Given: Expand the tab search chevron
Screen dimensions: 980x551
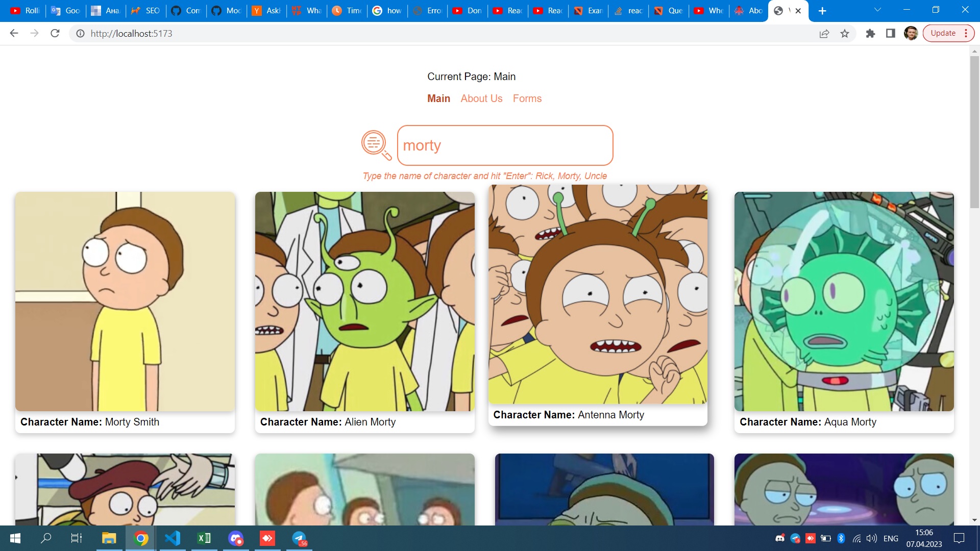Looking at the screenshot, I should [x=877, y=10].
